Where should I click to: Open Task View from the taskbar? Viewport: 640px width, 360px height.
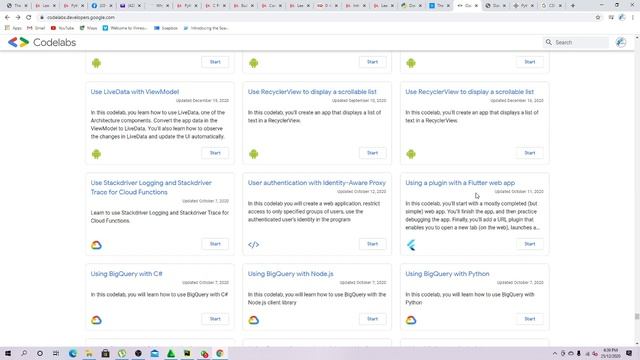[x=56, y=353]
